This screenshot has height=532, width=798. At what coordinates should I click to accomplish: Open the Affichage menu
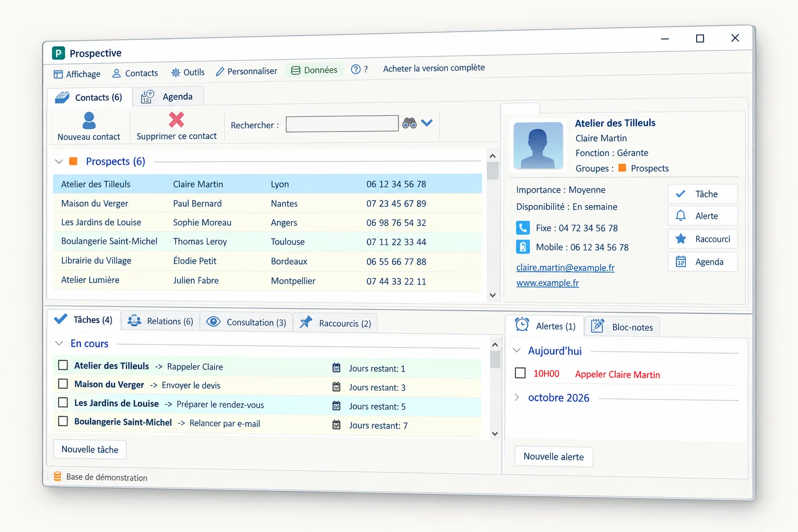pyautogui.click(x=77, y=74)
